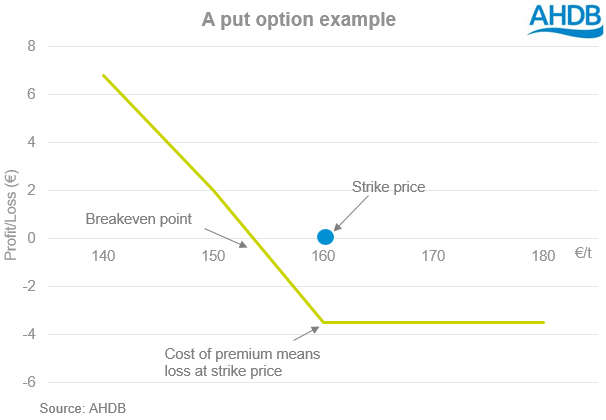Click the -2 y-axis tick label
Image resolution: width=606 pixels, height=420 pixels.
[29, 286]
